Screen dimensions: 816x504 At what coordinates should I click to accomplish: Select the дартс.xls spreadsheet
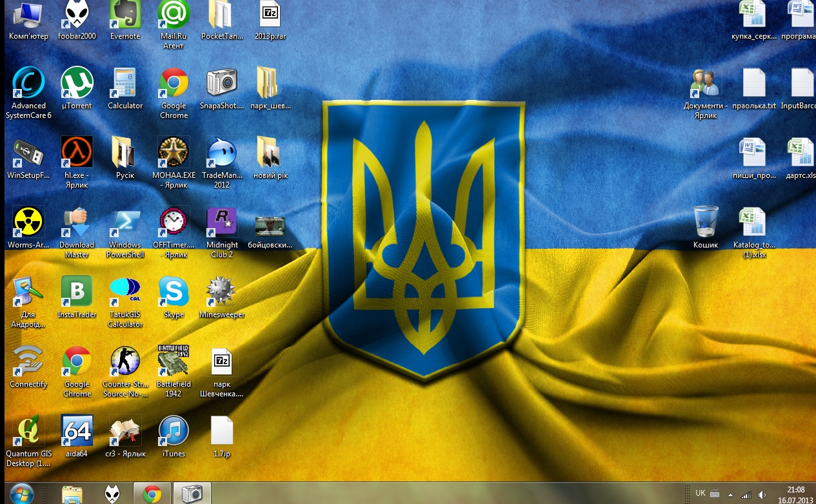(801, 158)
